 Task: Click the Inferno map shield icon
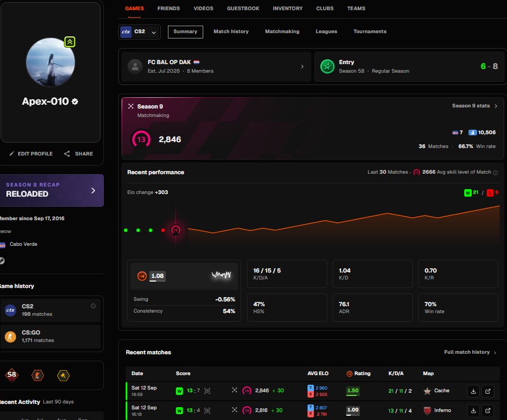[427, 410]
